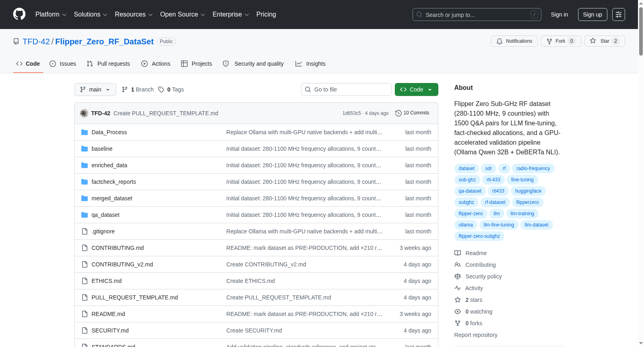This screenshot has width=644, height=347.
Task: Click the qa_dataset folder icon
Action: pos(85,215)
